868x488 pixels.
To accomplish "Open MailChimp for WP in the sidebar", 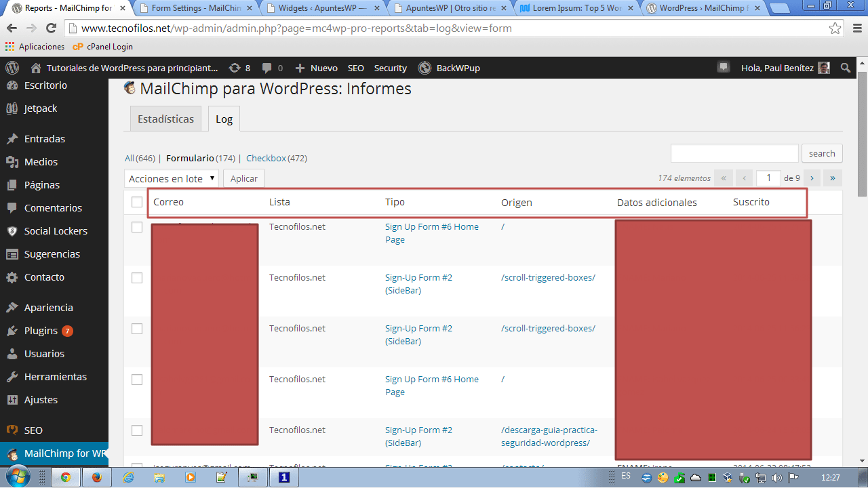I will click(x=54, y=453).
